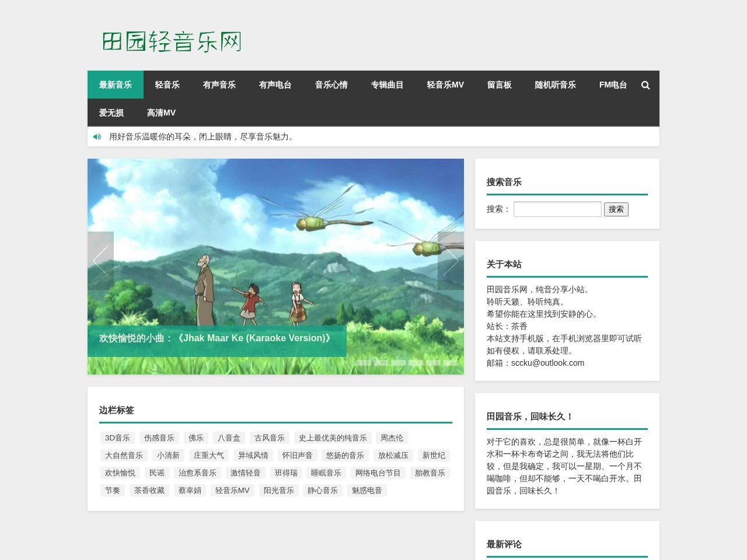Click the speaker icon beside the announcement text
The width and height of the screenshot is (747, 560).
pos(97,136)
